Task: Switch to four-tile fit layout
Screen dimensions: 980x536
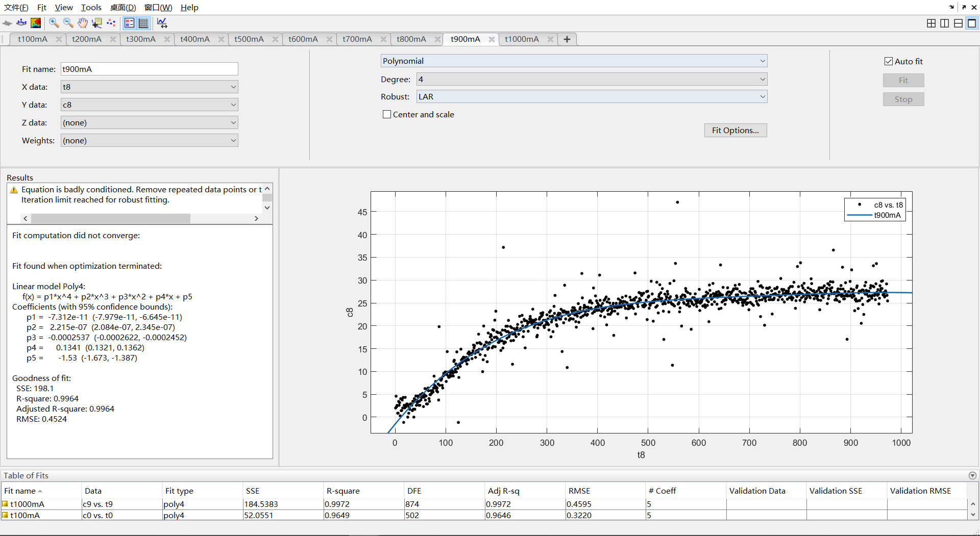Action: pos(931,23)
